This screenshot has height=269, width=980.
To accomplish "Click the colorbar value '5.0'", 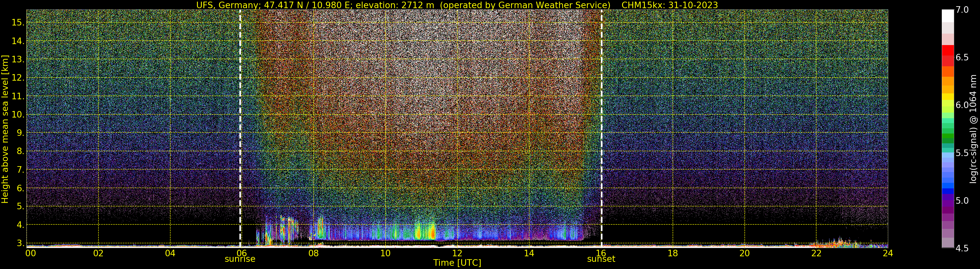I will [x=962, y=200].
